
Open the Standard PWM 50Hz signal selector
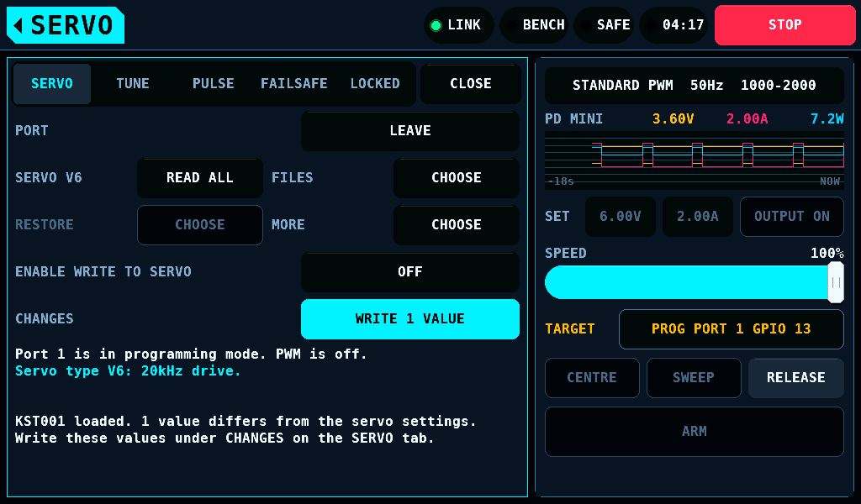pos(694,86)
